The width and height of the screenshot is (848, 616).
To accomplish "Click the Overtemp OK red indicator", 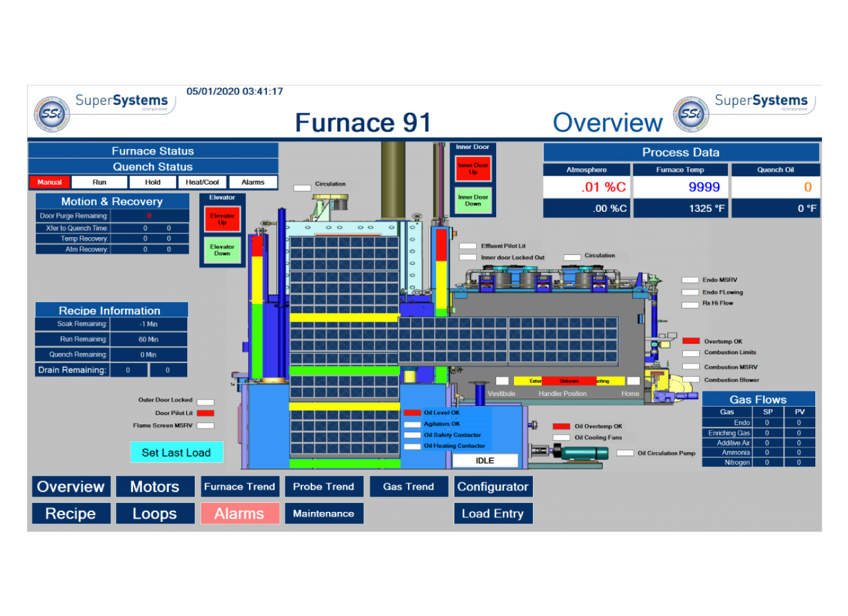I will point(691,341).
